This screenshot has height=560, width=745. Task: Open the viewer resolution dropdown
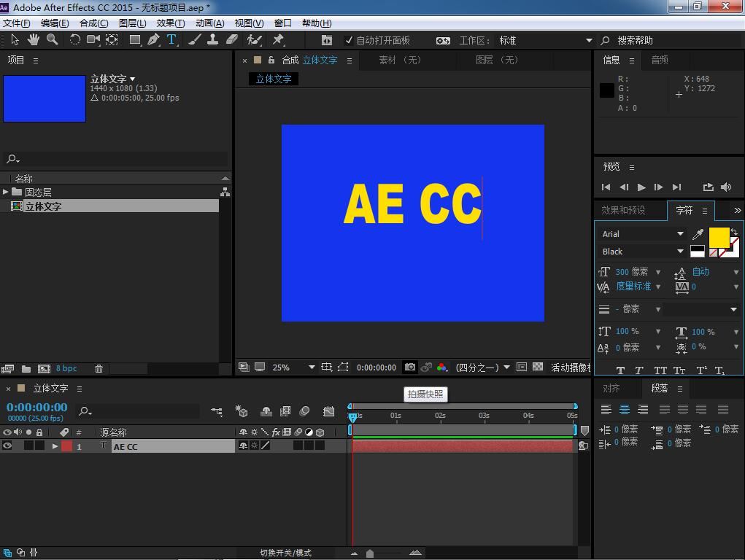point(506,367)
